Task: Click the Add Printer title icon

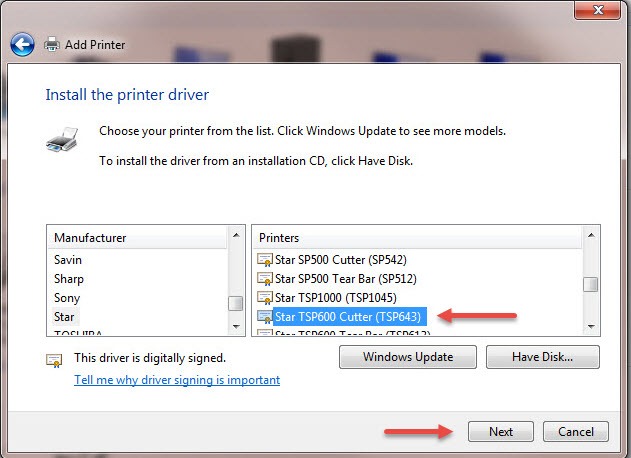Action: click(x=52, y=44)
